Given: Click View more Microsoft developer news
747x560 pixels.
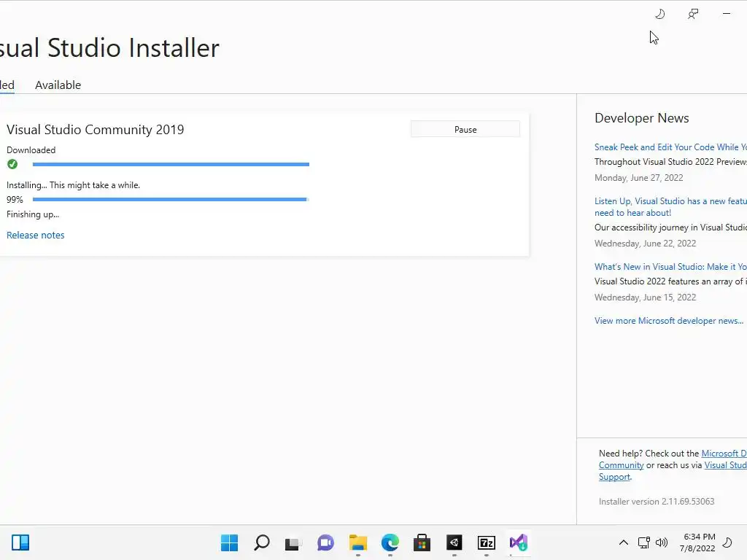Looking at the screenshot, I should point(669,321).
